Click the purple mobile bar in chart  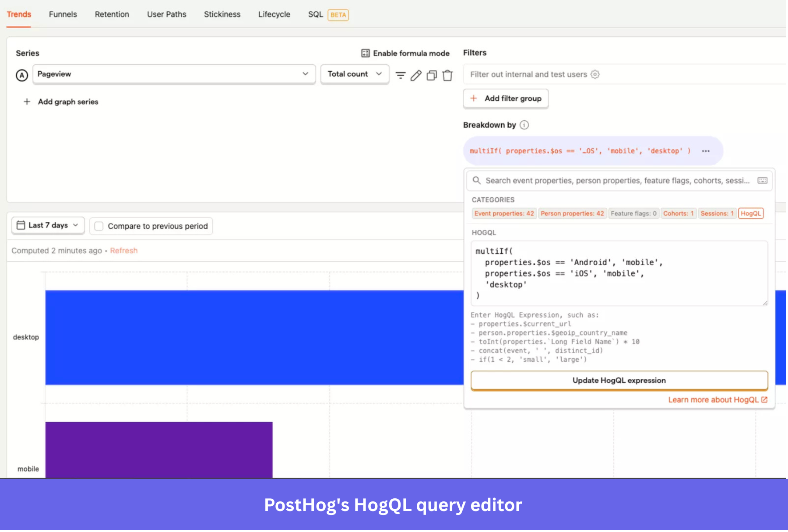coord(159,450)
